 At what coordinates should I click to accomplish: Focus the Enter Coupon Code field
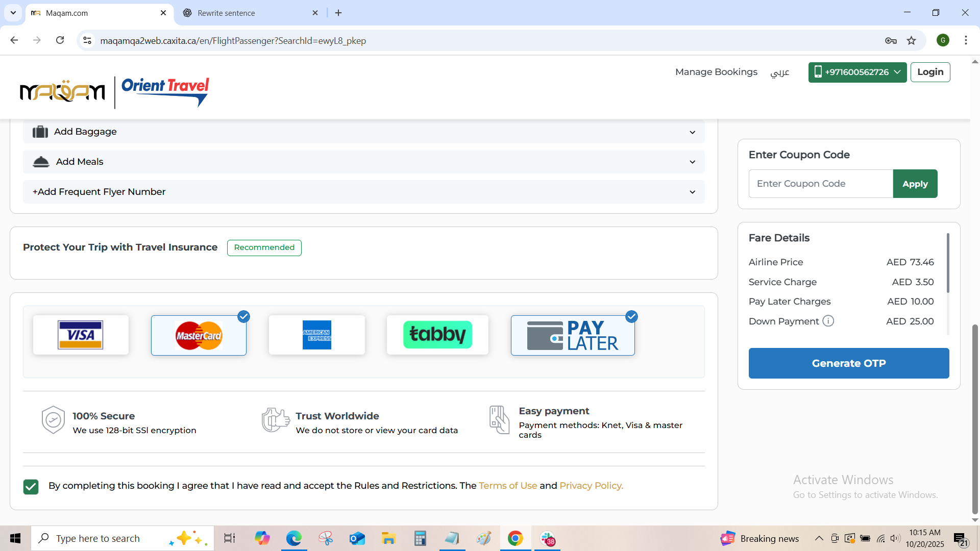point(820,184)
